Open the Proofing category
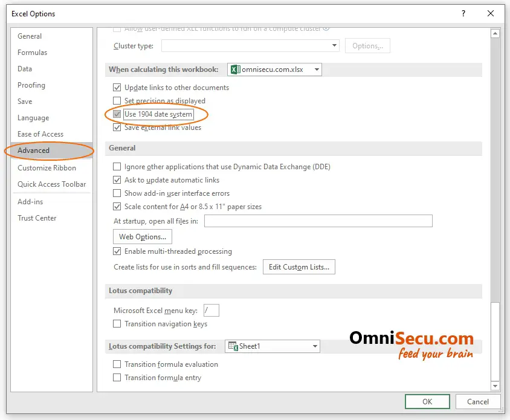Viewport: 510px width, 420px height. click(51, 85)
